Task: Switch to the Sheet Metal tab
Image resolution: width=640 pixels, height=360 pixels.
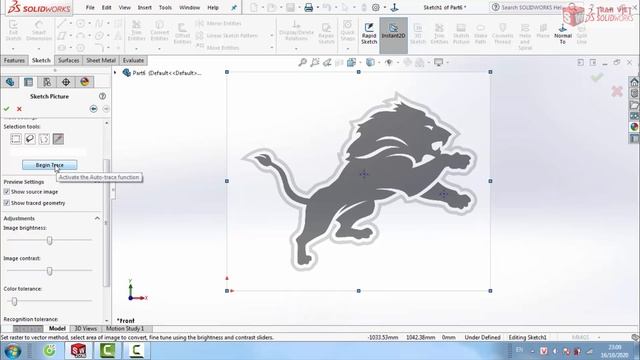Action: click(101, 60)
